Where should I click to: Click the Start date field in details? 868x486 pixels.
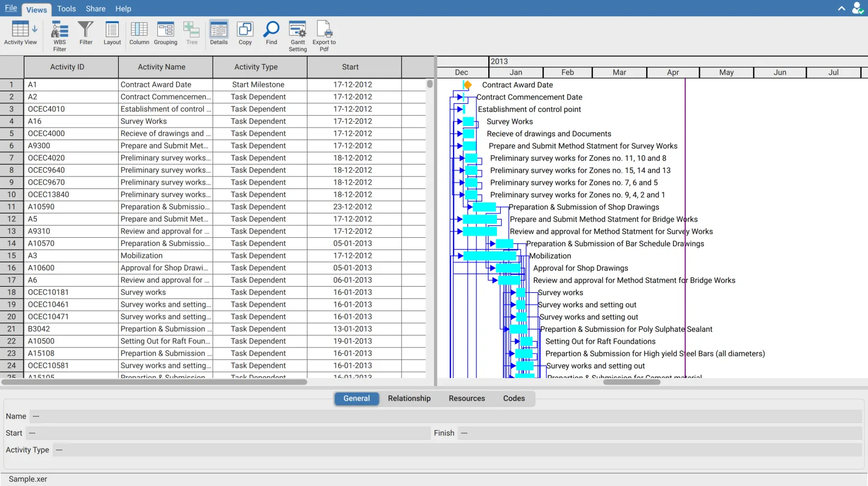pyautogui.click(x=228, y=433)
